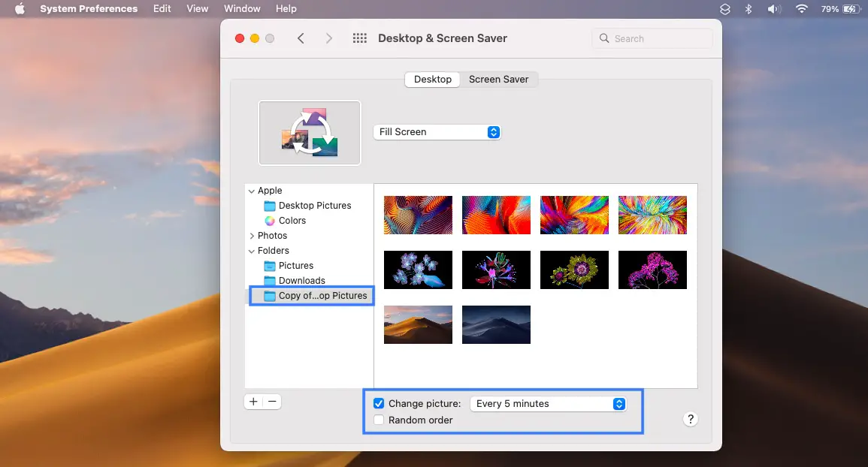The height and width of the screenshot is (467, 868).
Task: Click the show-all grid icon in toolbar
Action: coord(359,38)
